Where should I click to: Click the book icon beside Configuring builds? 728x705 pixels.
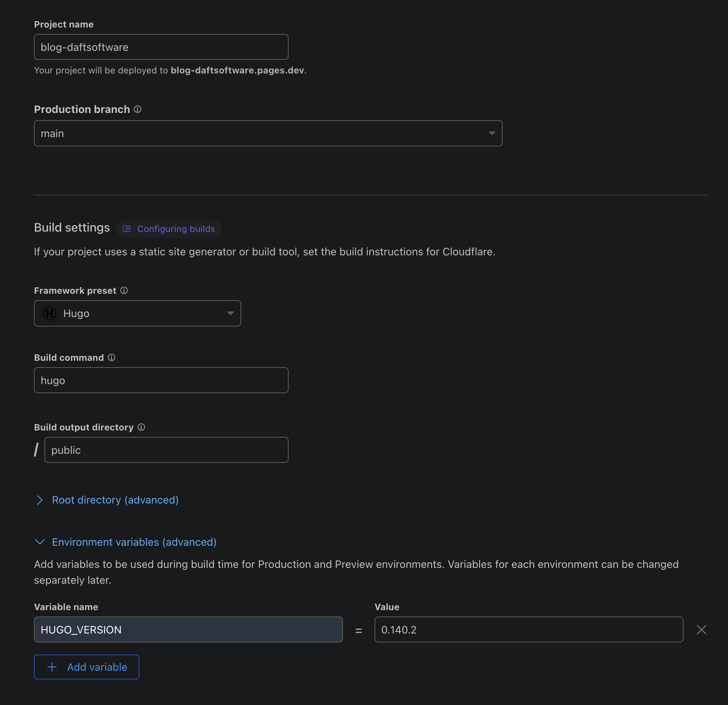point(127,229)
